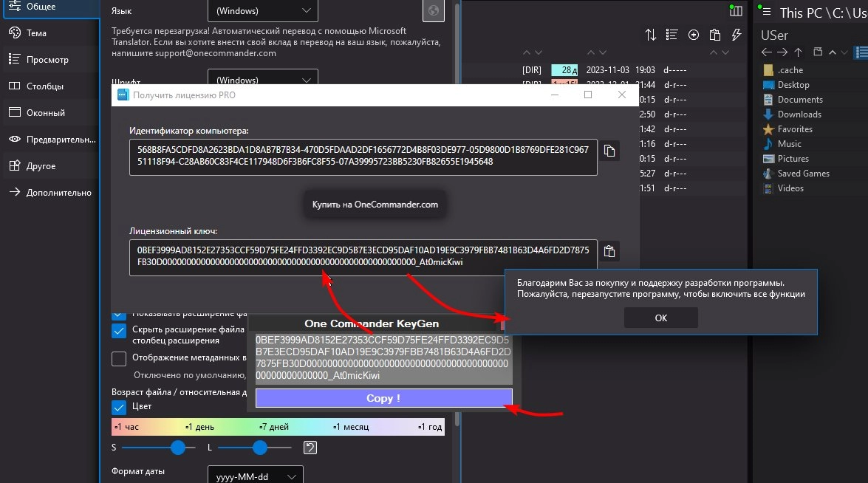Click the down chevron beside the up chevron in USer pane

[844, 52]
